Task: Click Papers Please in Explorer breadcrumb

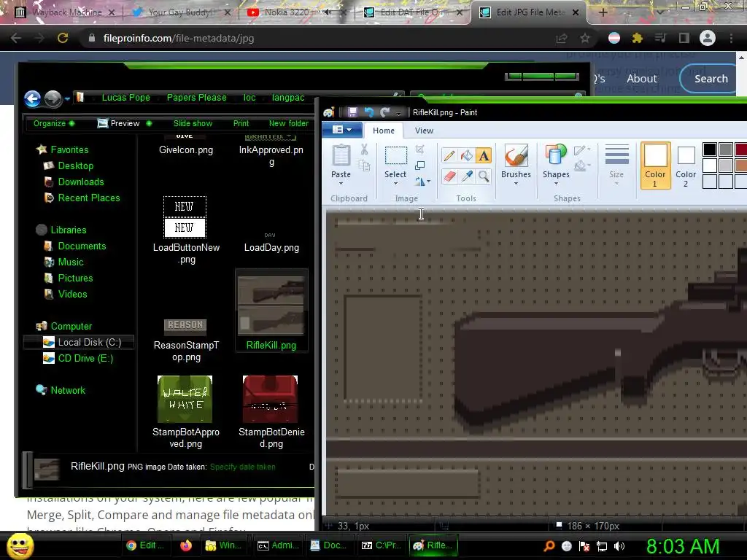Action: pyautogui.click(x=196, y=98)
